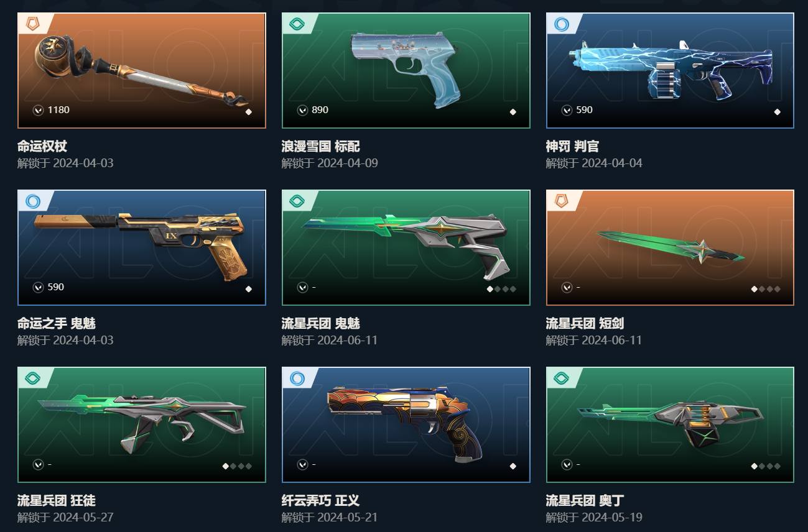
Task: Click the 流星兵团 奥丁 title text
Action: [585, 501]
